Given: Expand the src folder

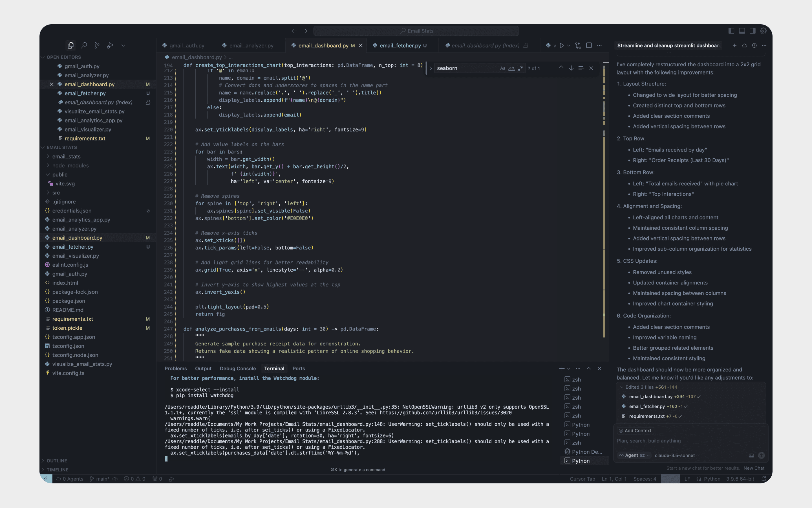Looking at the screenshot, I should tap(48, 193).
